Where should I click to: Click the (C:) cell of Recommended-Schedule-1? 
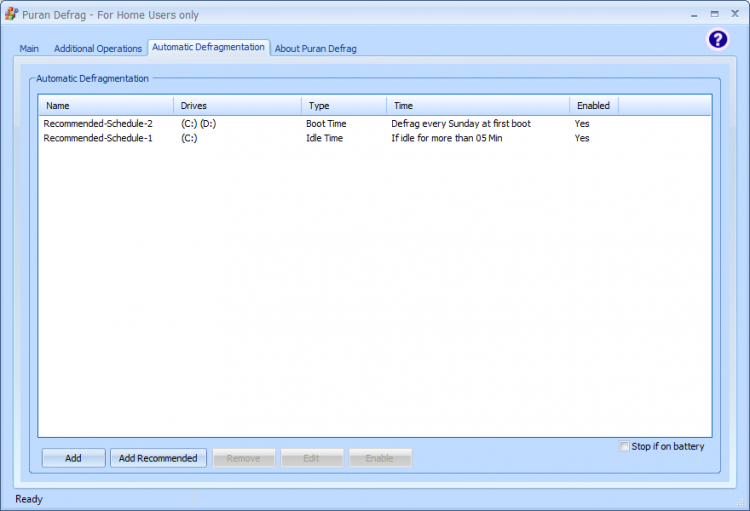pyautogui.click(x=189, y=138)
